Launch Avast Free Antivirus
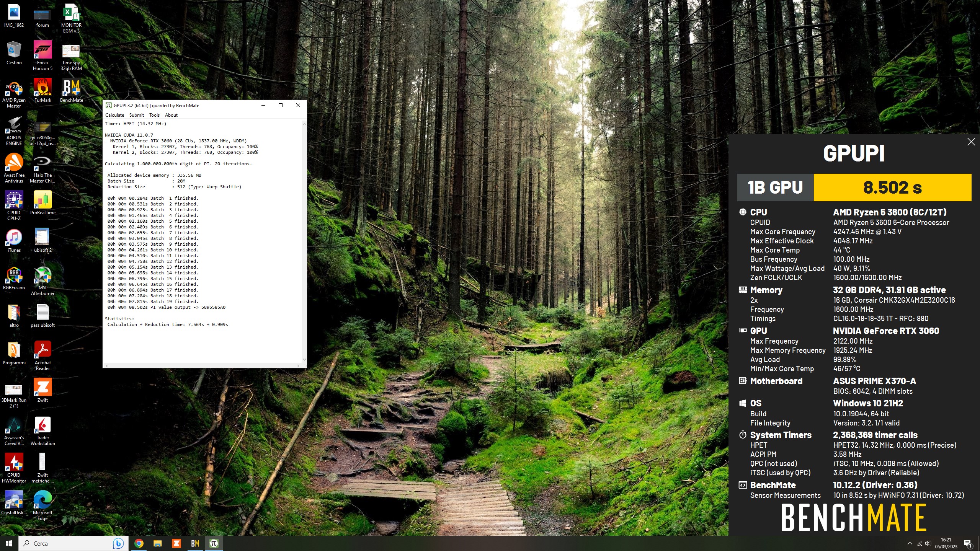The image size is (980, 551). (x=14, y=168)
